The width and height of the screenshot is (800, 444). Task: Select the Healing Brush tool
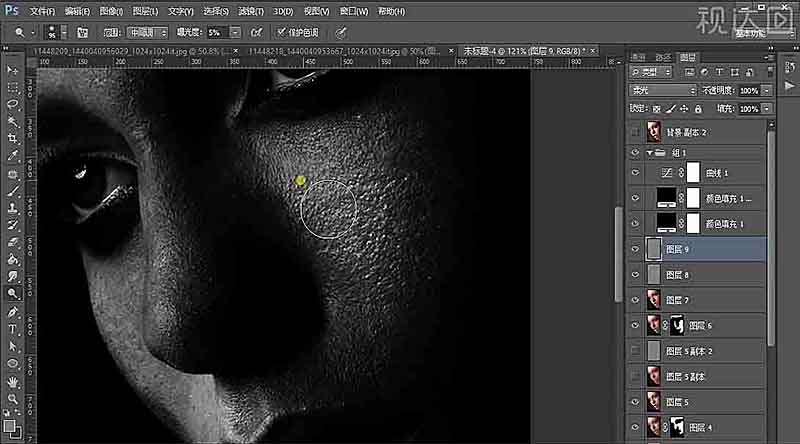pyautogui.click(x=13, y=174)
